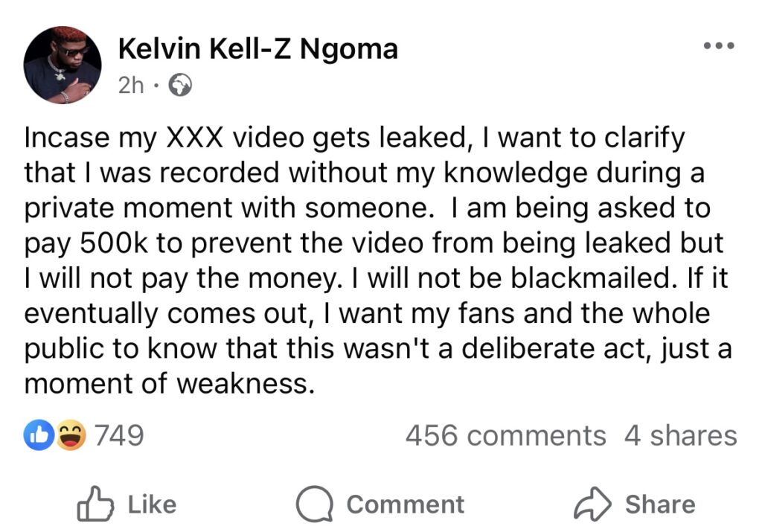
Task: Tap the Comment button label
Action: [x=405, y=504]
